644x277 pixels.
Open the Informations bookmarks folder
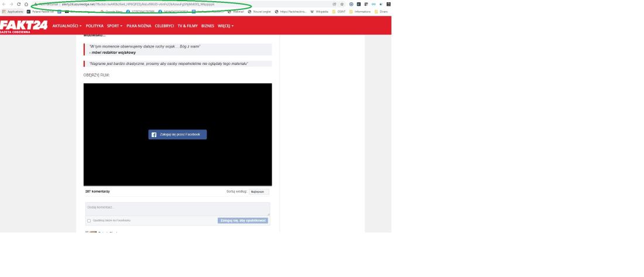point(360,12)
